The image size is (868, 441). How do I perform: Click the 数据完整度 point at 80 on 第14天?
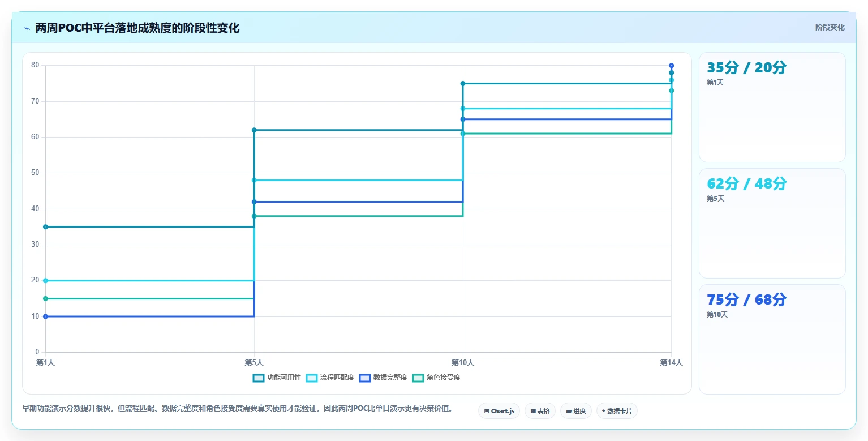tap(672, 66)
